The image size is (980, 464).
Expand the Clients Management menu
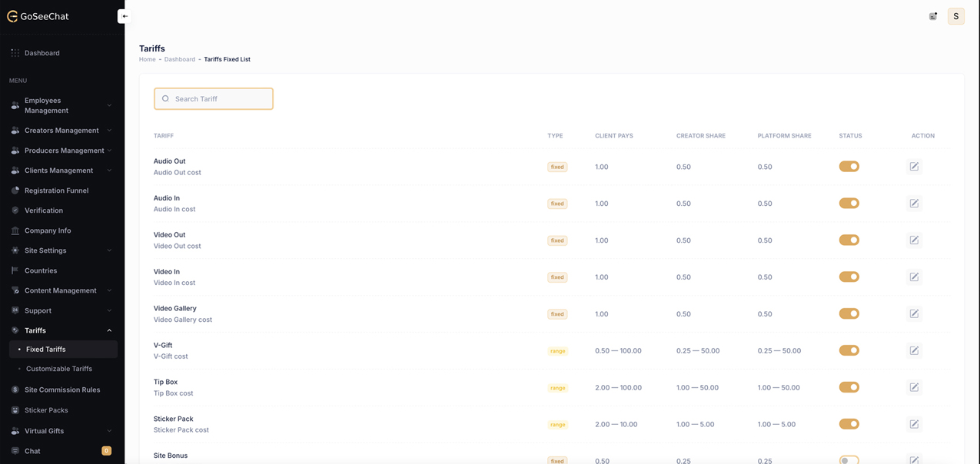coord(62,171)
